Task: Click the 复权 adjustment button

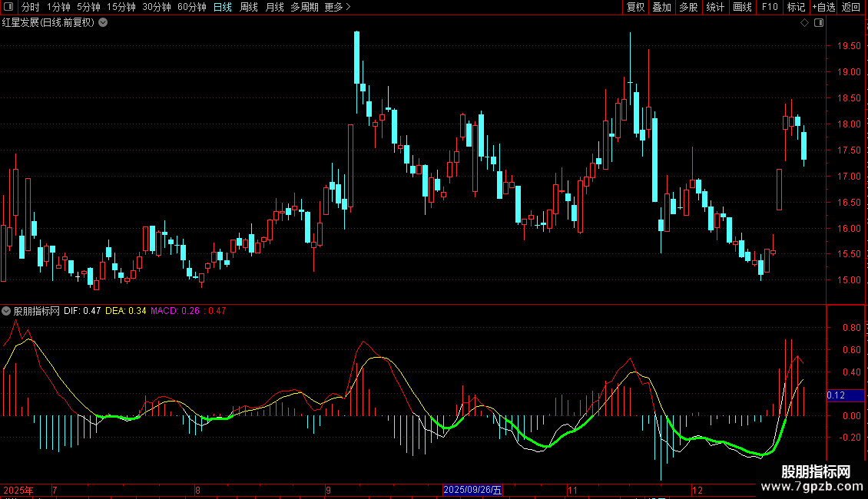Action: [x=635, y=7]
